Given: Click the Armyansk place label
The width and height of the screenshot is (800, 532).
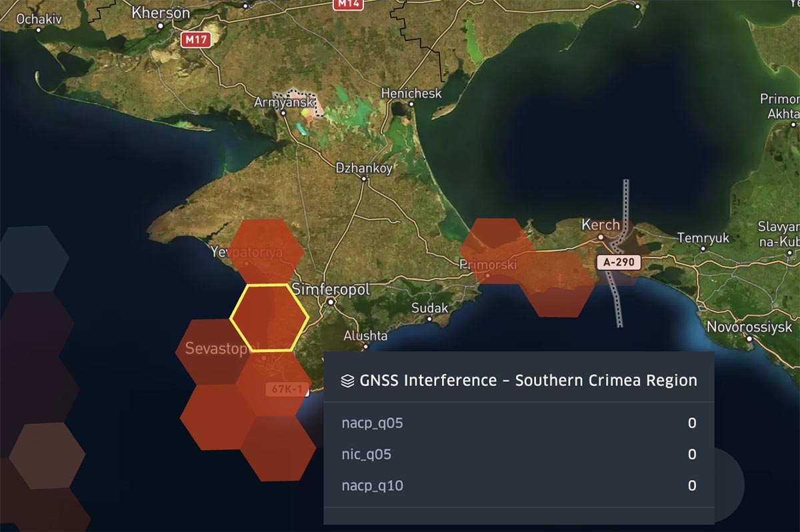Looking at the screenshot, I should 285,103.
